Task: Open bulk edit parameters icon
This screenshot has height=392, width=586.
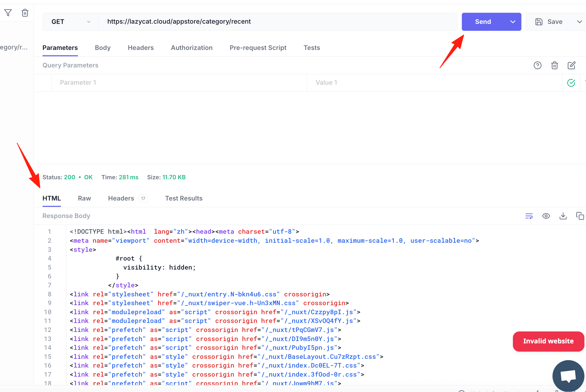Action: (x=571, y=65)
